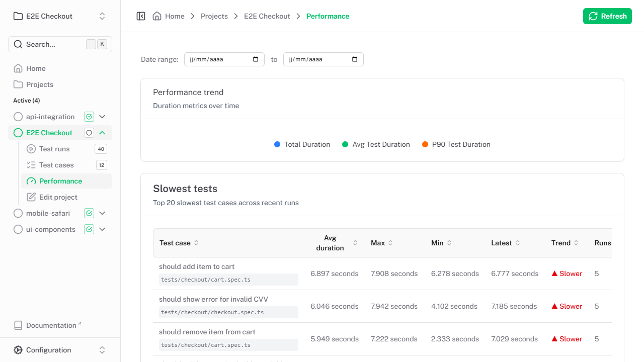Expand the api-integration project chevron
This screenshot has height=362, width=644.
pos(102,117)
